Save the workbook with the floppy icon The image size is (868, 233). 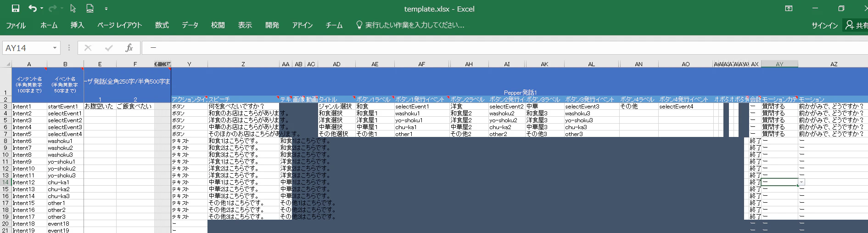(16, 8)
